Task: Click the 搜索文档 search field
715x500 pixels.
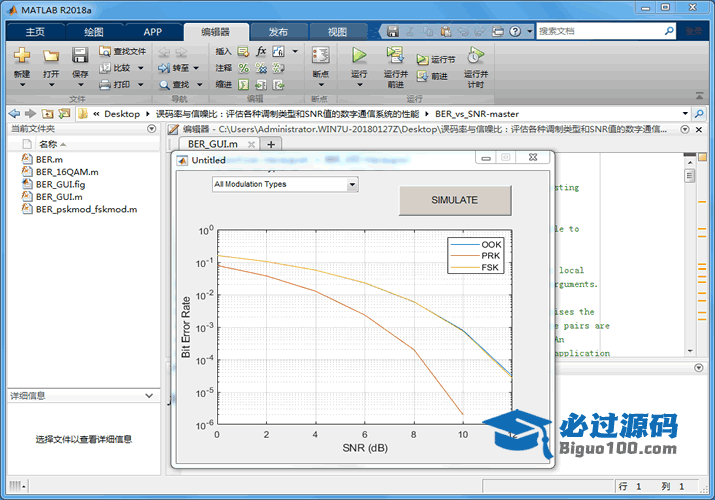Action: coord(600,31)
